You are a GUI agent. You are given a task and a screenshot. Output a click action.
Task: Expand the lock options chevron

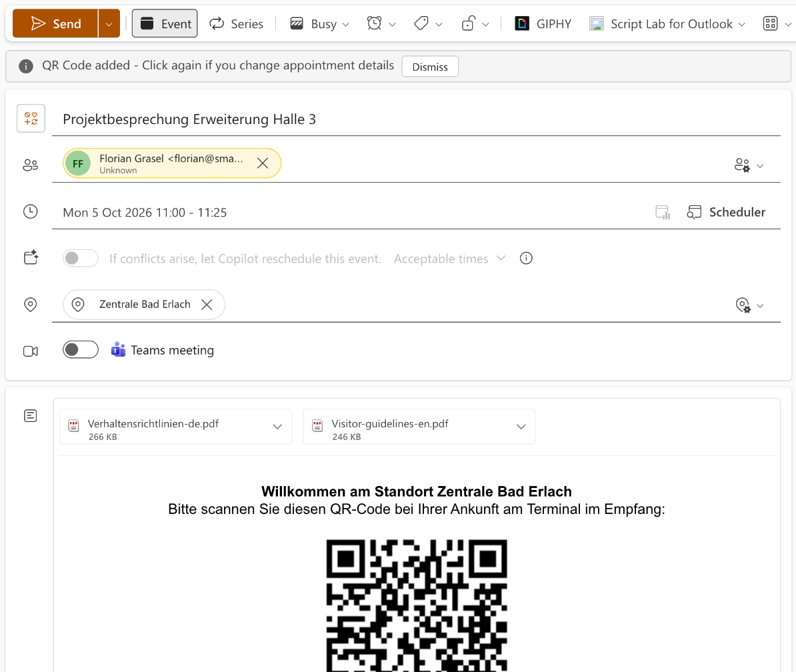click(486, 25)
